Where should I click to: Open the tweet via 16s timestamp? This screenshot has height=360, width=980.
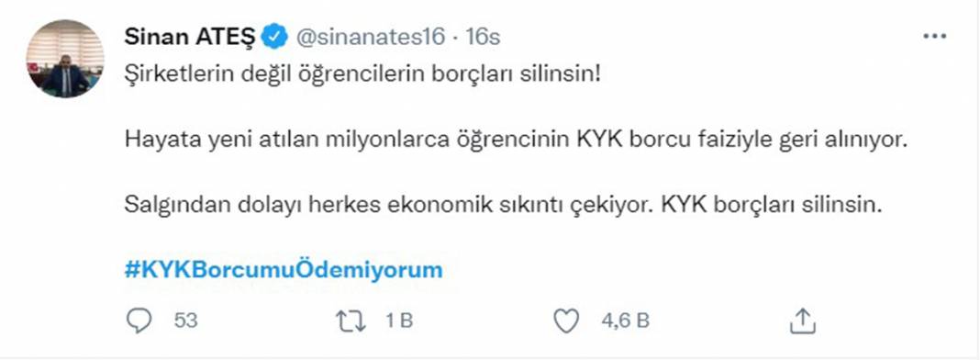click(484, 37)
